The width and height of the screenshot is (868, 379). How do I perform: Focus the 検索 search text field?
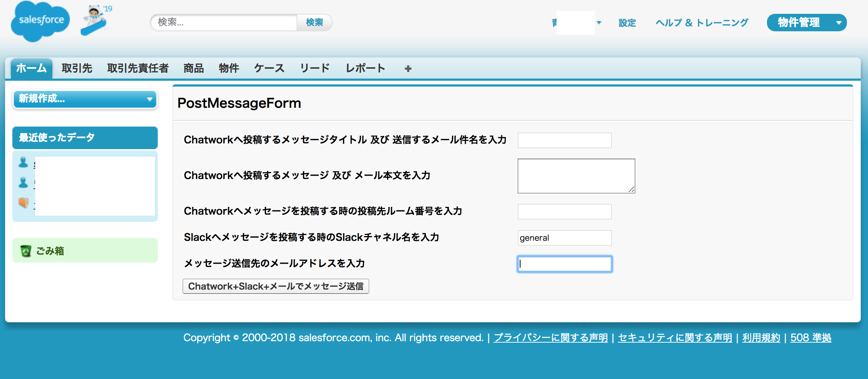pos(224,23)
